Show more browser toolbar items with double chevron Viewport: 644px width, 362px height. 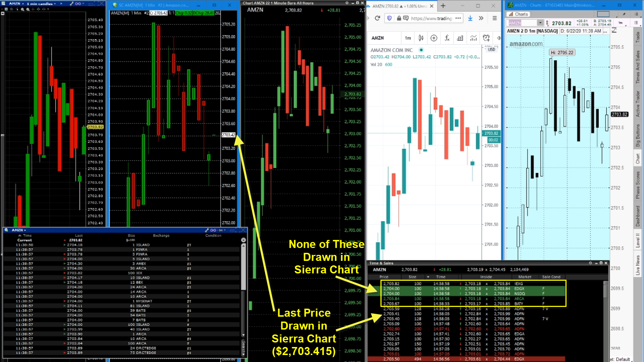point(481,18)
